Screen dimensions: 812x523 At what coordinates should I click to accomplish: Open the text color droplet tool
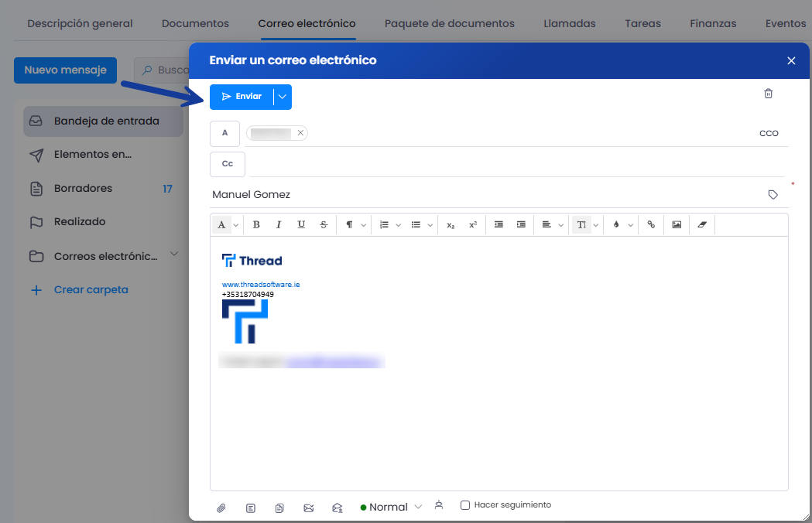pyautogui.click(x=616, y=224)
